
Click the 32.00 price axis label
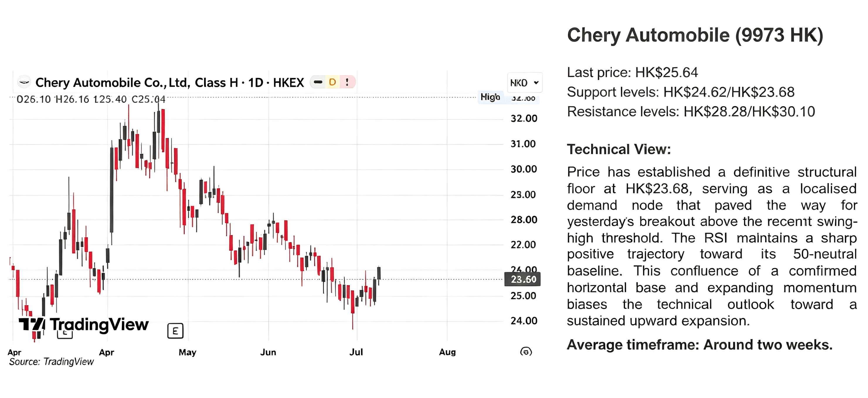coord(524,118)
